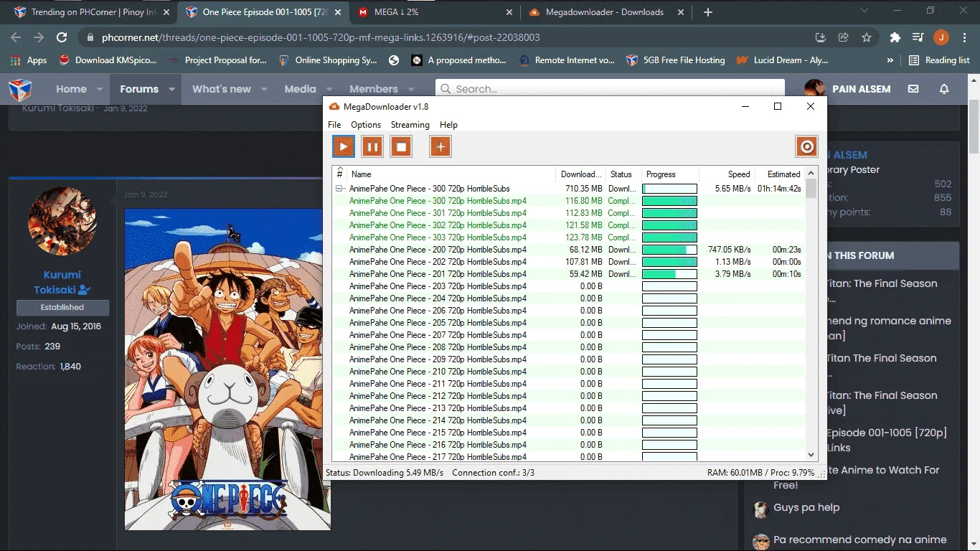Image resolution: width=980 pixels, height=551 pixels.
Task: Open the Guys pa help thread link
Action: [x=806, y=507]
